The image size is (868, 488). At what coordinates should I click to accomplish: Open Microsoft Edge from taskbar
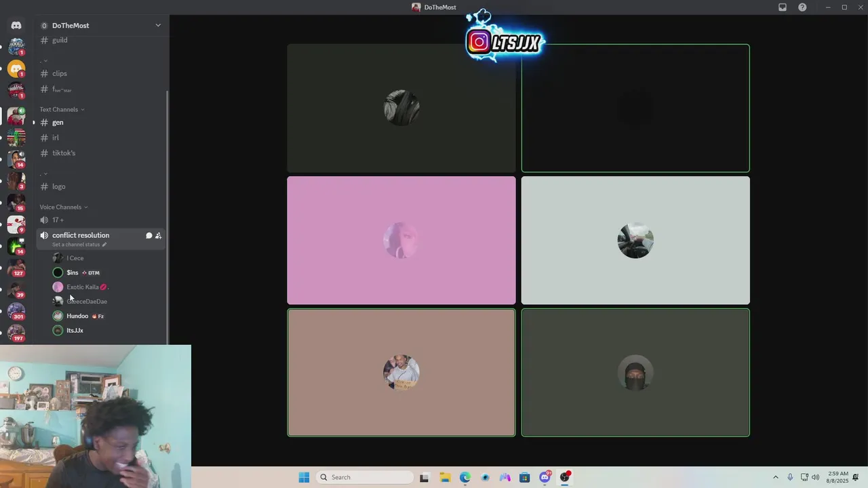pos(465,477)
